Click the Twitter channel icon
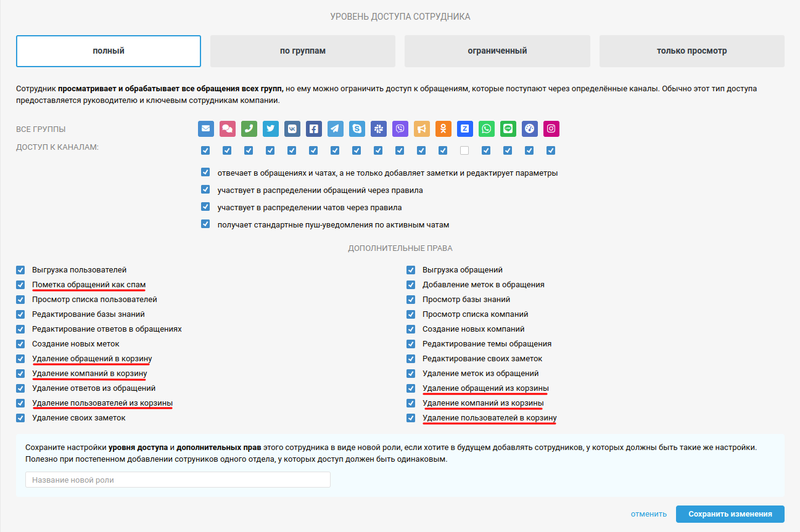This screenshot has height=532, width=800. coord(271,129)
